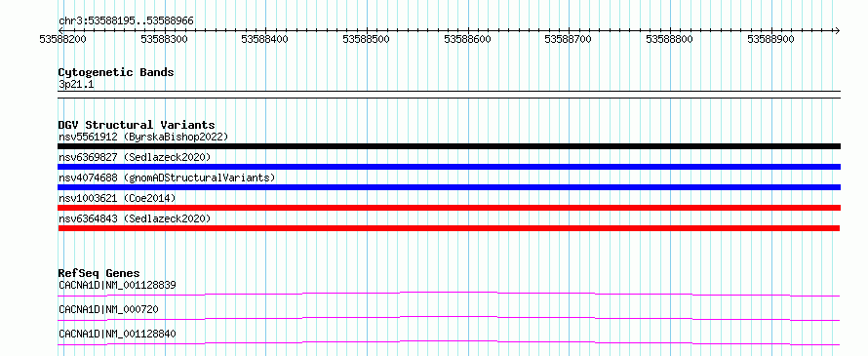Click the red nsv1003621 variant bar
Screen dimensions: 868x356
tap(449, 208)
